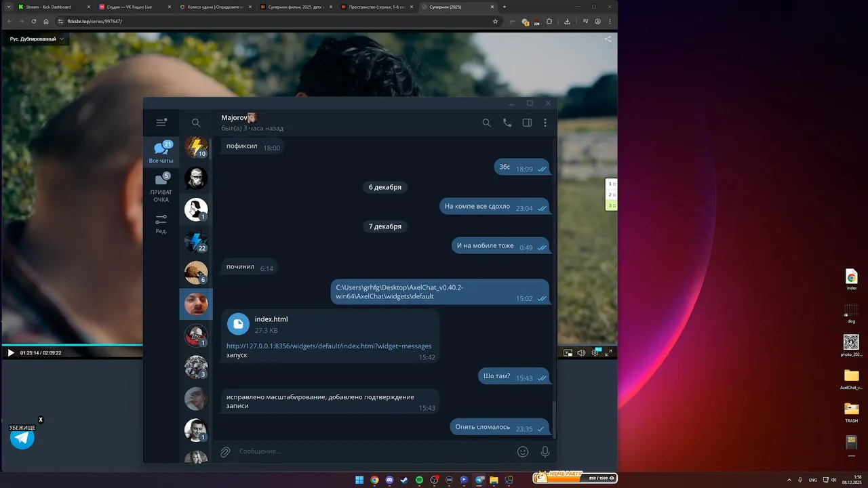This screenshot has height=488, width=868.
Task: Open the blue lightning chat with 22 unread
Action: pos(196,241)
